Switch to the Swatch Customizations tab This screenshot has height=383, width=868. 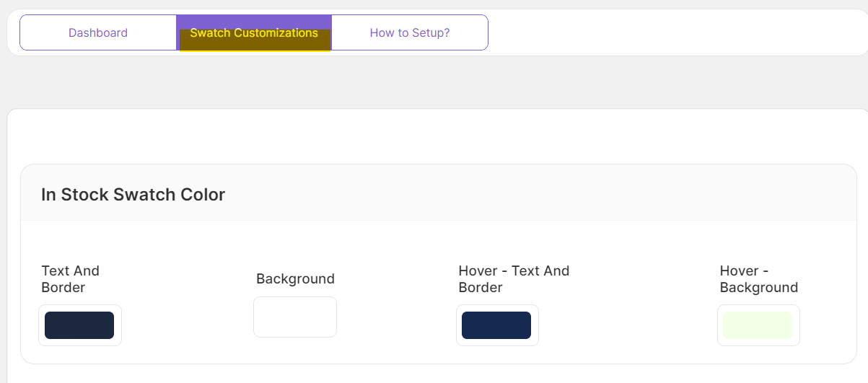(254, 33)
